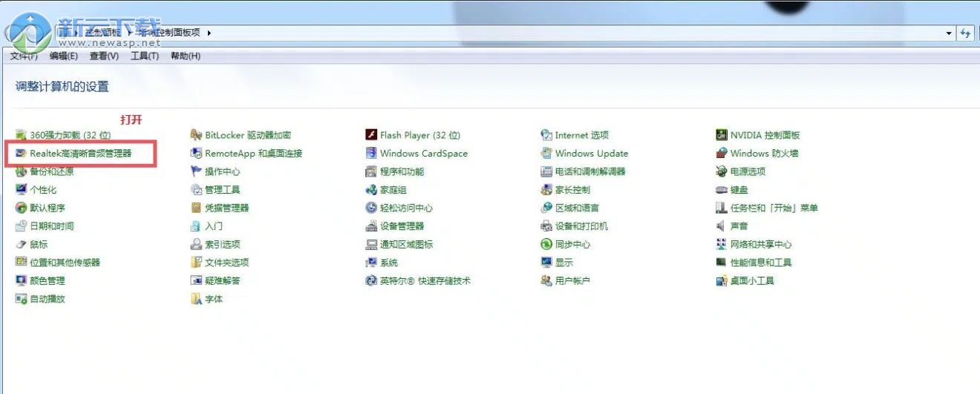Viewport: 980px width, 394px height.
Task: Open the 日期和时间 icon
Action: [22, 226]
